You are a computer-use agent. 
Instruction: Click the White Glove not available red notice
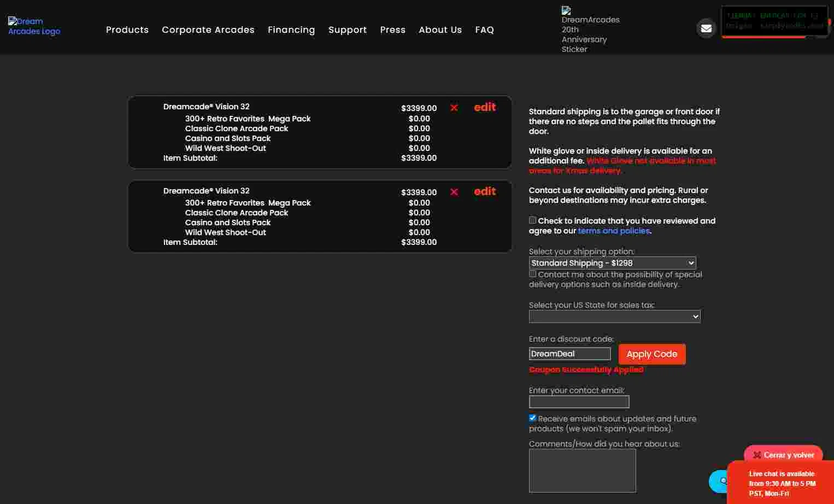[x=622, y=166]
